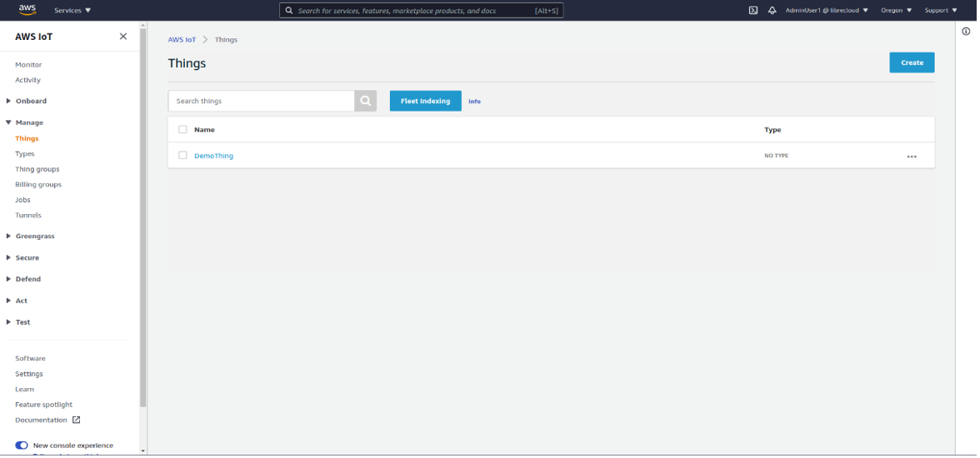Collapse the Manage section in sidebar
Screen dimensions: 980x458
[x=28, y=122]
